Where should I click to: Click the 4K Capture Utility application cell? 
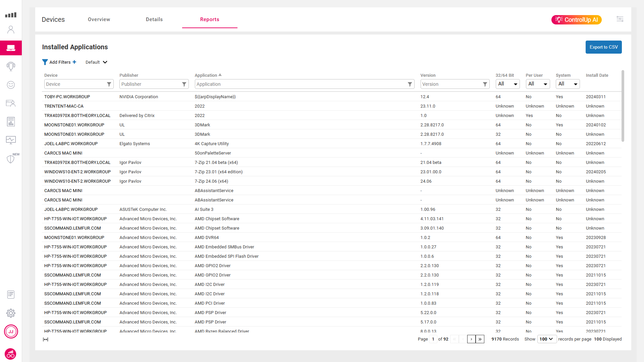(x=212, y=143)
